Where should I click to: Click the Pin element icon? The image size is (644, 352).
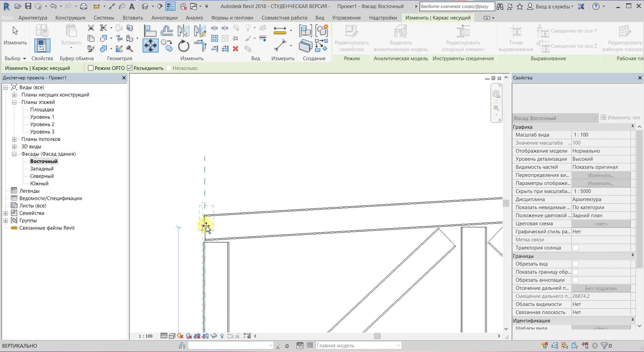click(235, 38)
